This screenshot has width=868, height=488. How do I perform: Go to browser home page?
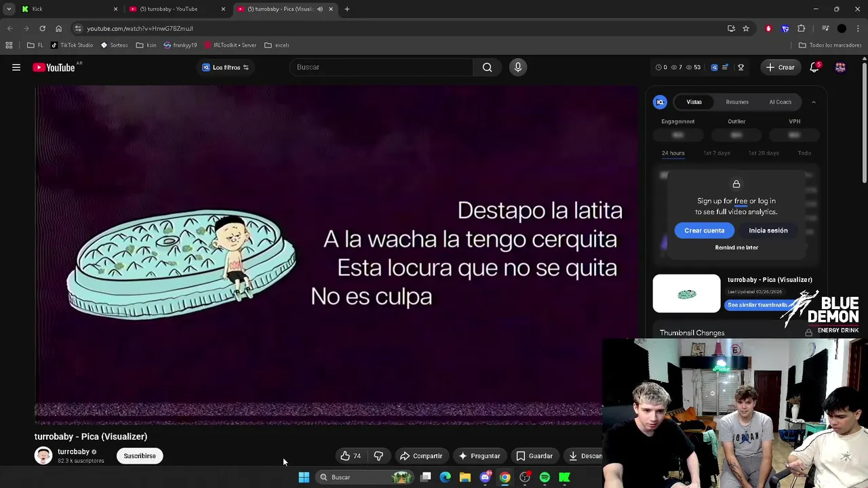tap(58, 28)
